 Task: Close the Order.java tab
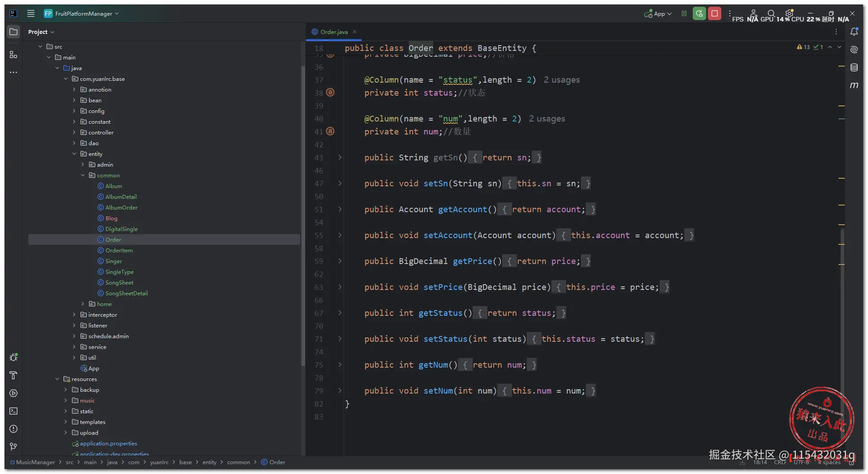(355, 32)
